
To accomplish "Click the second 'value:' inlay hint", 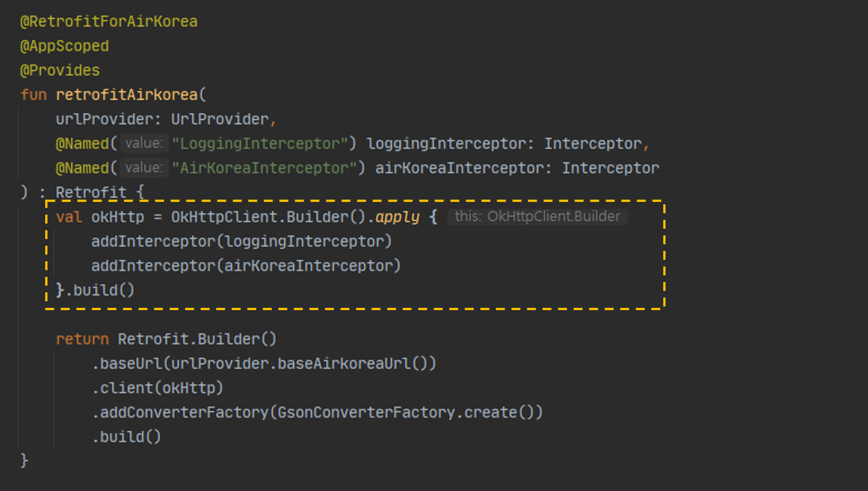I will click(x=144, y=168).
